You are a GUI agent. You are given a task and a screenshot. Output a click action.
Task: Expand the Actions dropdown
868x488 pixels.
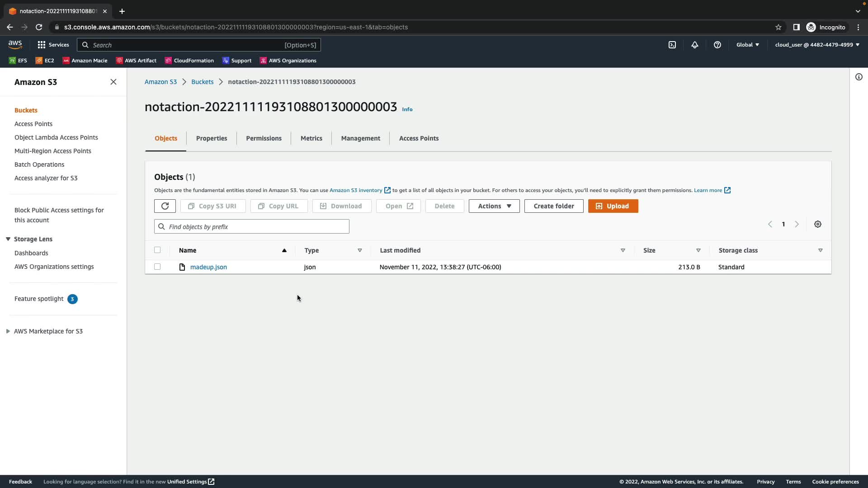point(494,206)
